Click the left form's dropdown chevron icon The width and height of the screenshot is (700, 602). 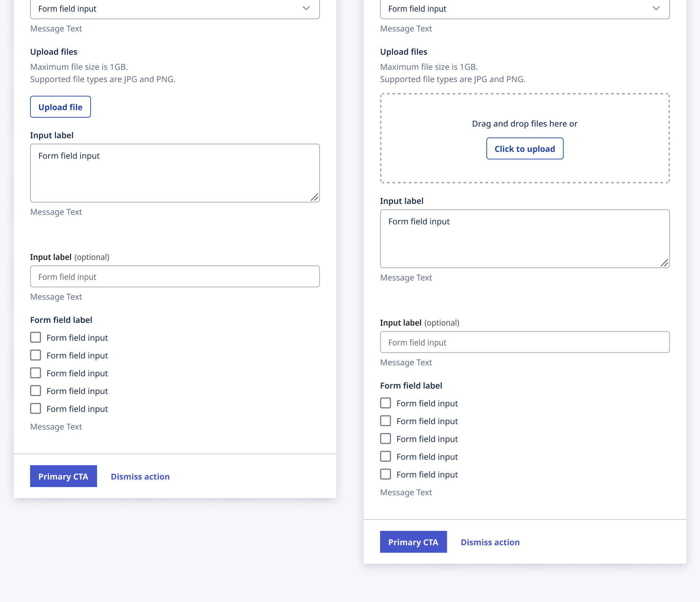pos(306,8)
